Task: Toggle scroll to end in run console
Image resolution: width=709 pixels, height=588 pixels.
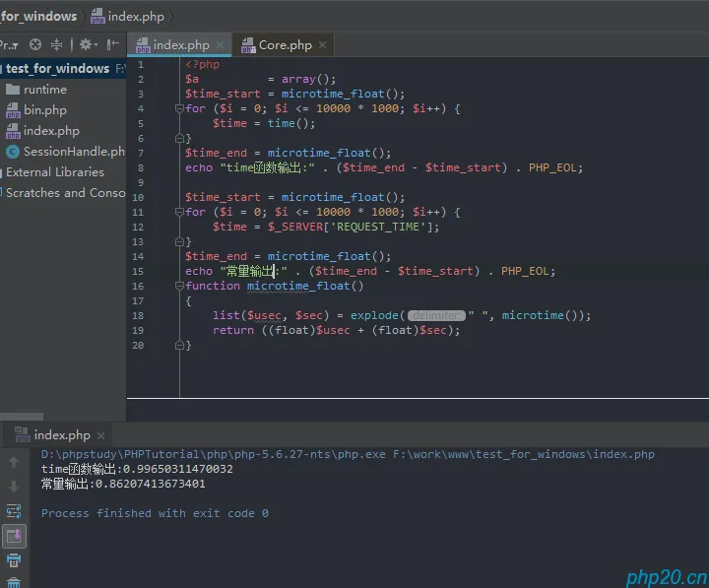Action: click(x=14, y=536)
